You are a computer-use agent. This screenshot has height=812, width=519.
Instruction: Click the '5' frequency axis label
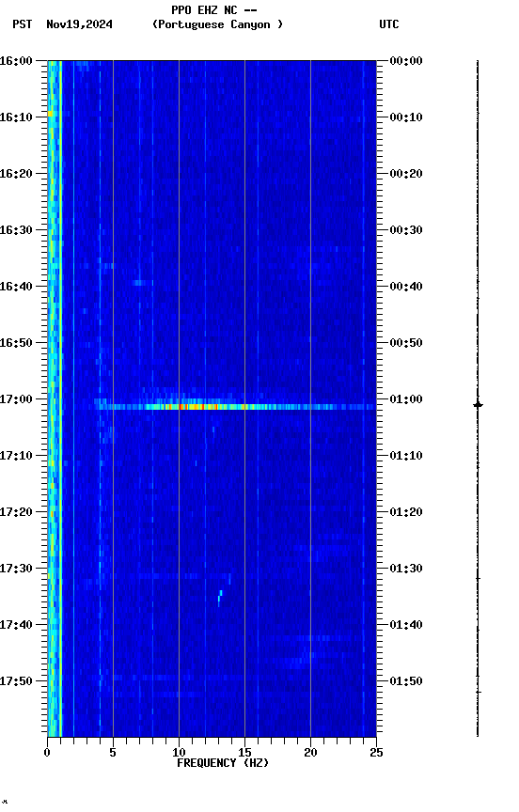pos(113,753)
